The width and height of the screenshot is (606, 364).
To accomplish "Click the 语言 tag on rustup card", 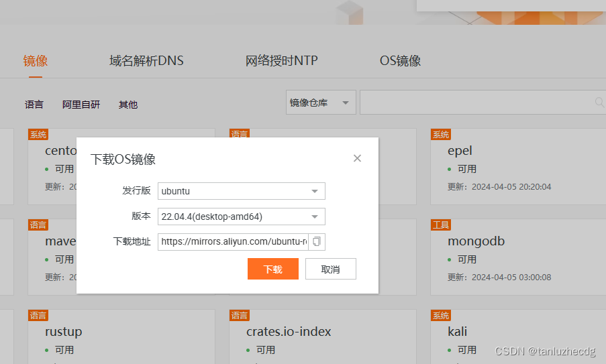I will point(38,315).
